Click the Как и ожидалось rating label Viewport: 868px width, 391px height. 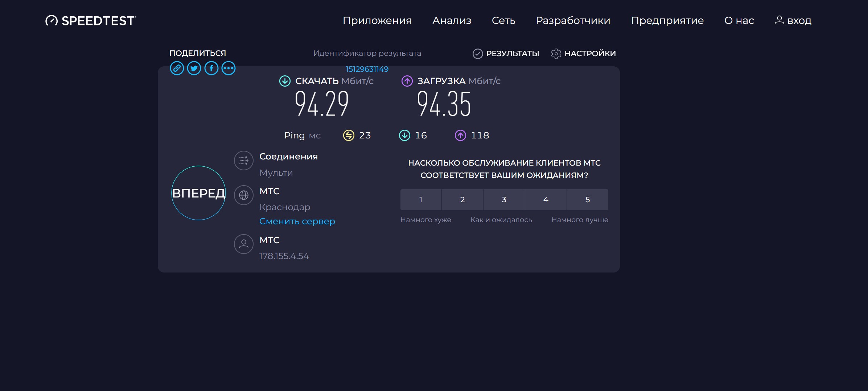[x=501, y=220]
